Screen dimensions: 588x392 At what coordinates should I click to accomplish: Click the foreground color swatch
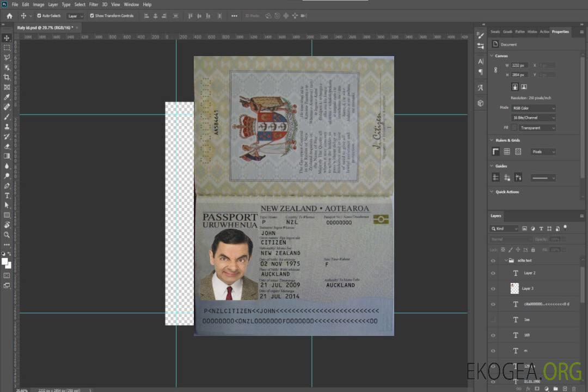[x=5, y=262]
